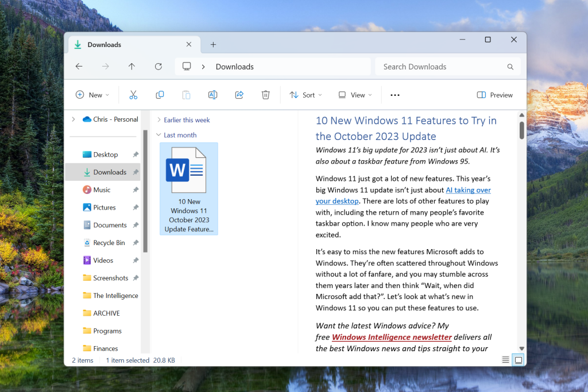Click the Copy icon in toolbar
The image size is (588, 392).
[x=160, y=95]
